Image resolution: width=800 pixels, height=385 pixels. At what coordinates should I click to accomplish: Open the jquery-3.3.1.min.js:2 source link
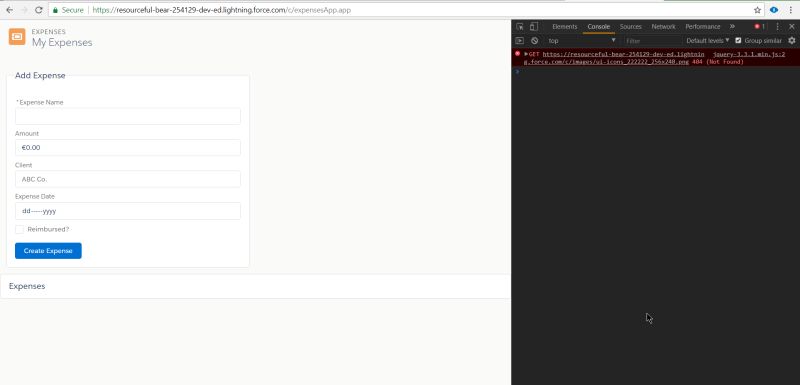click(749, 54)
